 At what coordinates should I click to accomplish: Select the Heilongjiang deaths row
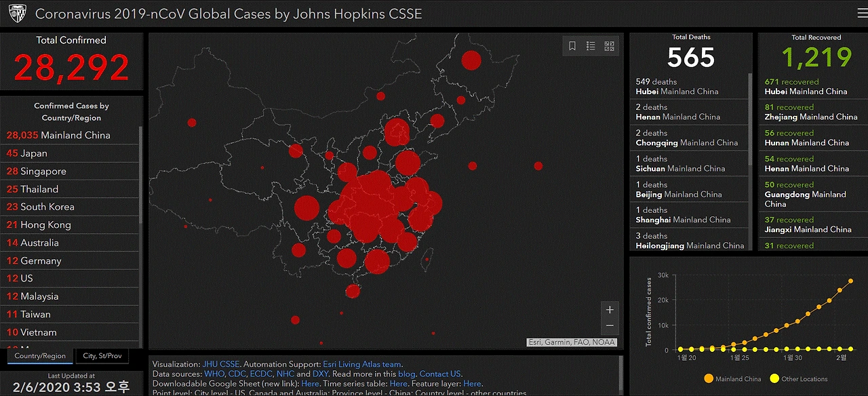[x=688, y=240]
